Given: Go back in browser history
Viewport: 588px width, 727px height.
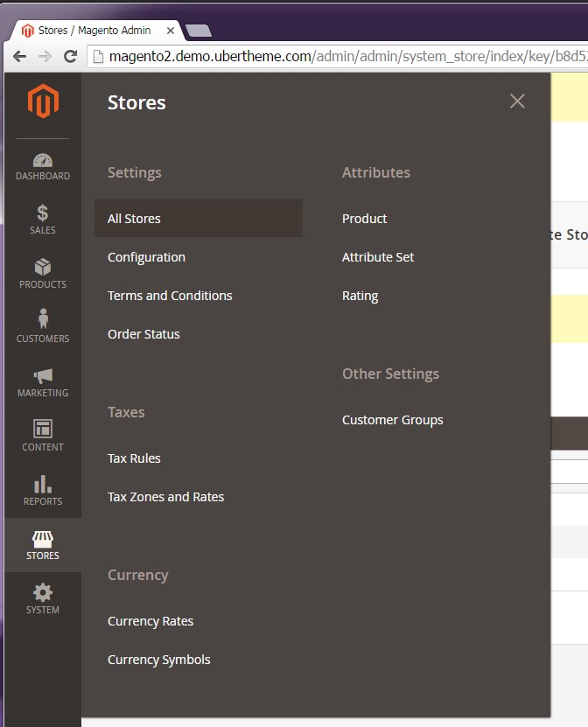Looking at the screenshot, I should (19, 57).
